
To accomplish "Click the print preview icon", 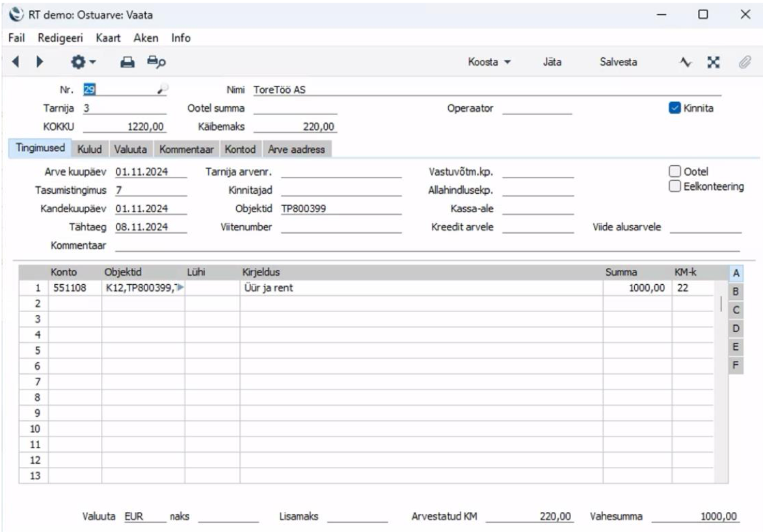I will (156, 62).
